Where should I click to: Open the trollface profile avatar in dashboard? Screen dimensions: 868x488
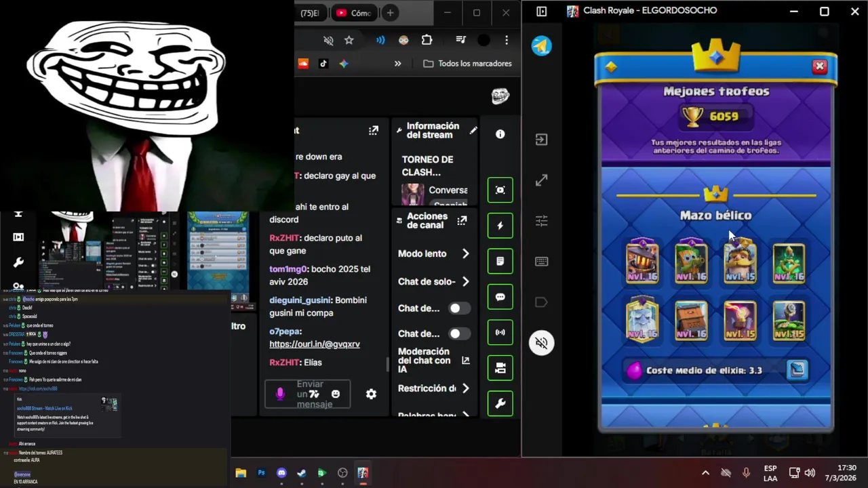click(500, 96)
